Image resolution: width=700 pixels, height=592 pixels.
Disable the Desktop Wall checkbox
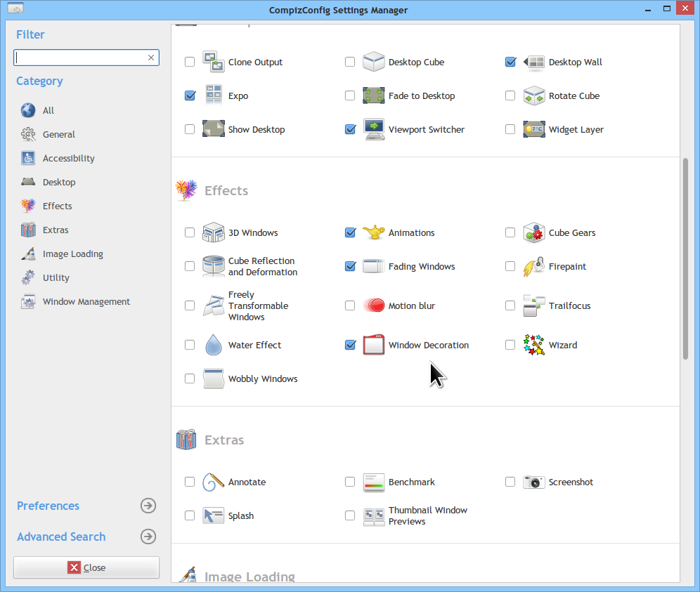coord(510,62)
